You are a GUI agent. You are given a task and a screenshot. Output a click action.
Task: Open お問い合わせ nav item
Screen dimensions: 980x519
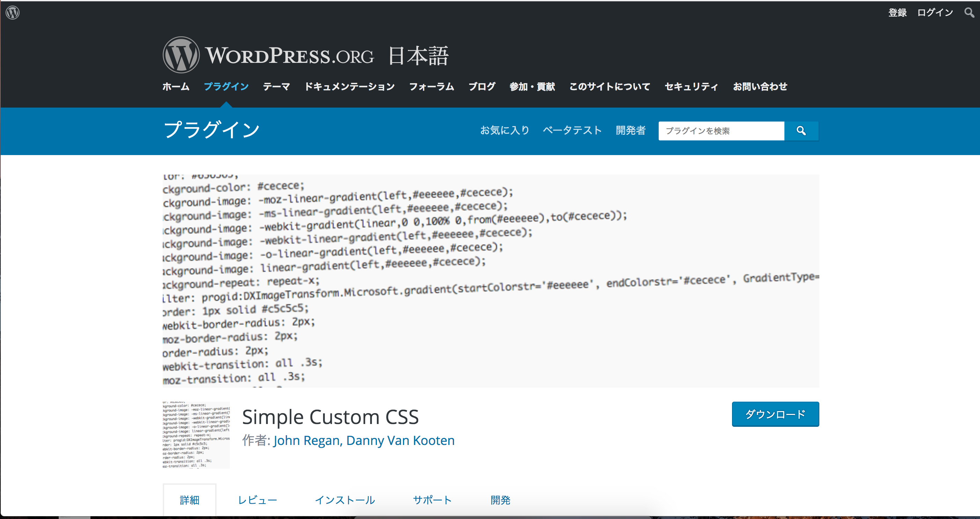point(760,87)
